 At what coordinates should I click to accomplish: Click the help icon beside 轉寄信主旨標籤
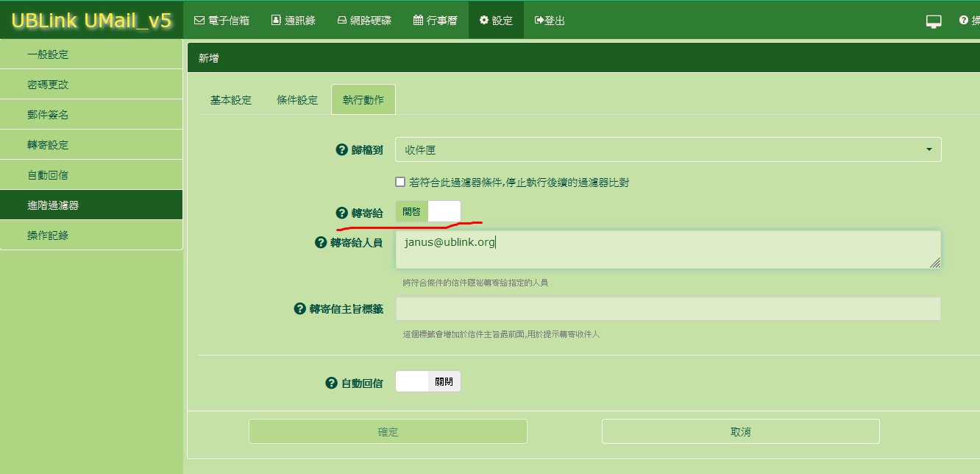299,309
